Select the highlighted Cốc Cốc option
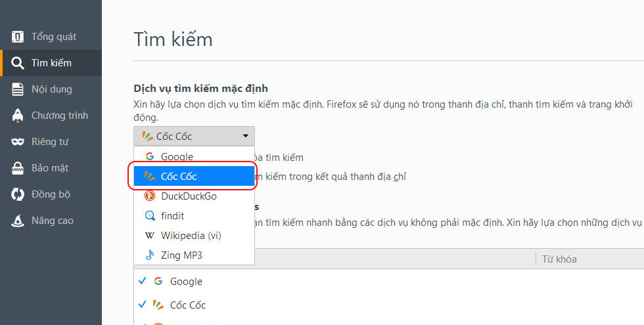The image size is (644, 325). click(x=179, y=177)
